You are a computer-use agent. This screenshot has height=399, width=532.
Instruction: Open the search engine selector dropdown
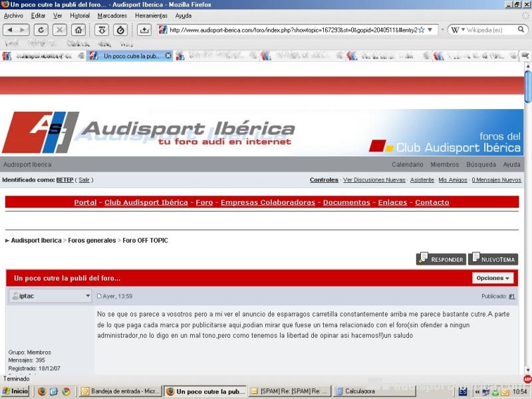[463, 30]
